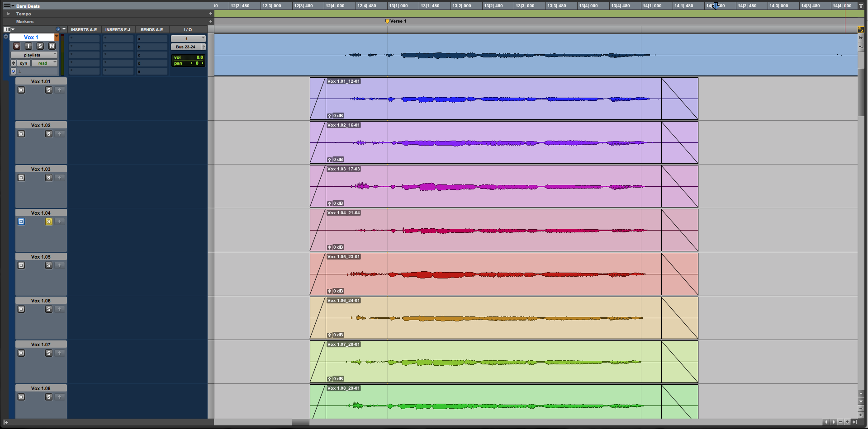Mute the Vox 1 track

coord(52,46)
